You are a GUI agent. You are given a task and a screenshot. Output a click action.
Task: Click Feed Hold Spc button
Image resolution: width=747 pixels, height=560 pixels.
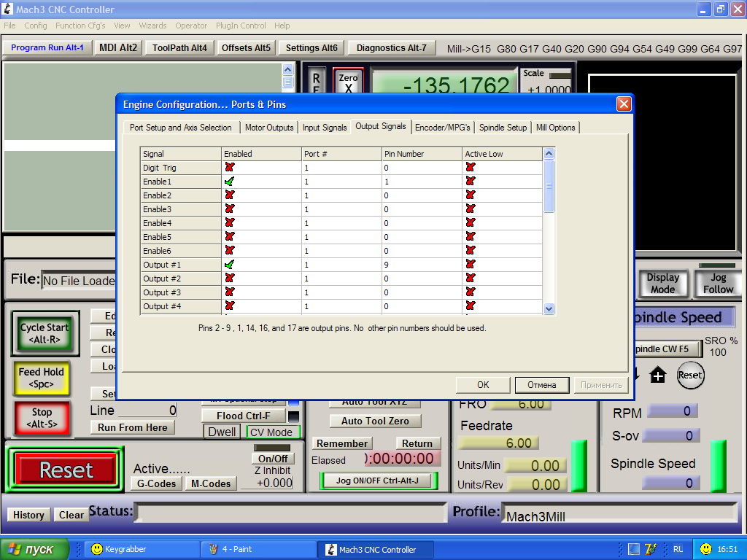click(x=42, y=378)
